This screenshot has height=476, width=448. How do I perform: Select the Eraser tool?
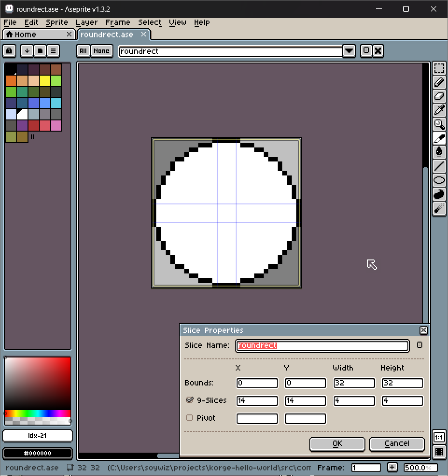pos(439,96)
